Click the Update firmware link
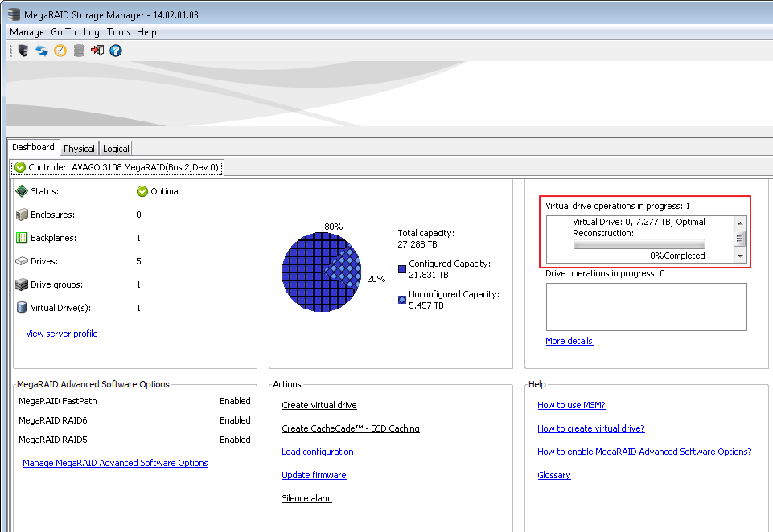The image size is (773, 532). click(x=314, y=475)
